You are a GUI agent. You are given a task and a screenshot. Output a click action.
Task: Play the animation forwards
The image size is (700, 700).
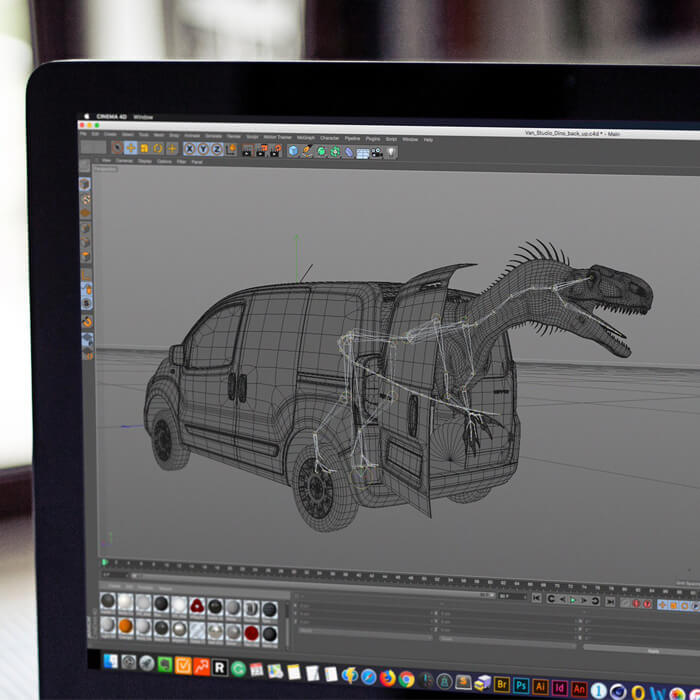[x=573, y=600]
